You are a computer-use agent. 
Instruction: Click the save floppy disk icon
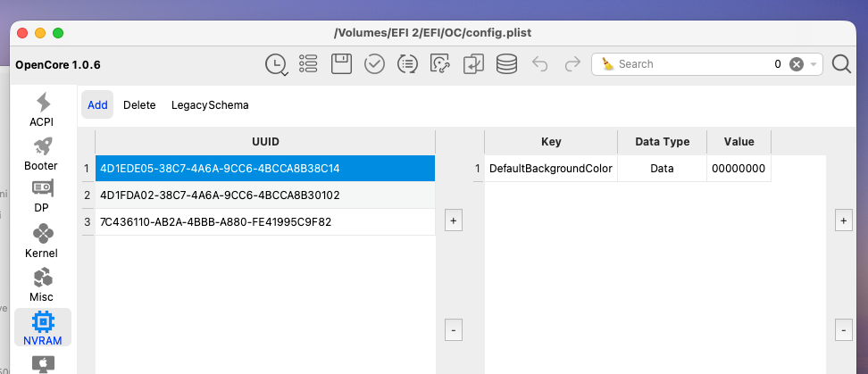pos(341,64)
